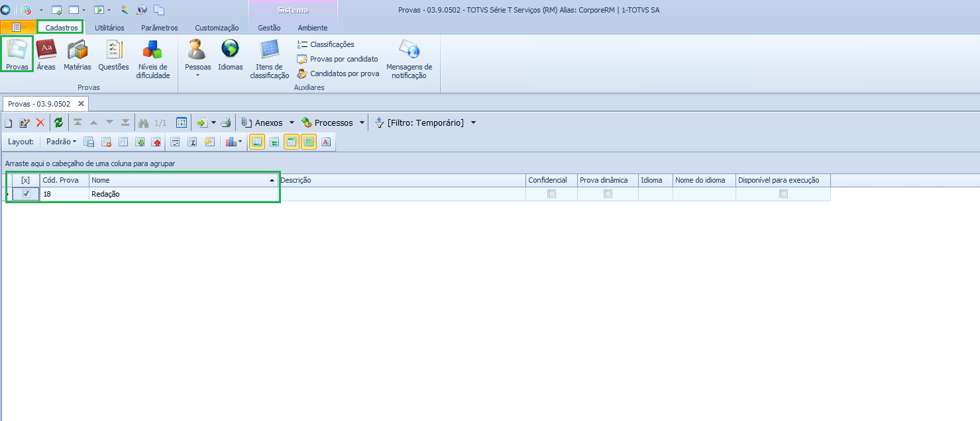Click the Idioma column header
The height and width of the screenshot is (421, 980).
655,180
